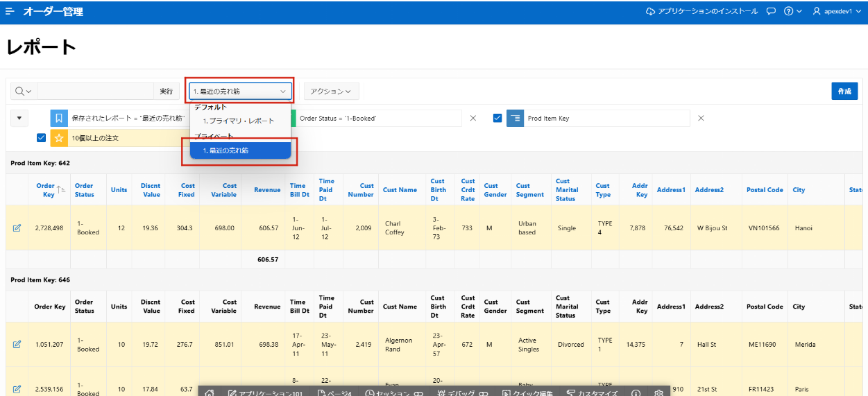Click カスタマイズ in the developer toolbar
The width and height of the screenshot is (868, 396).
[592, 393]
